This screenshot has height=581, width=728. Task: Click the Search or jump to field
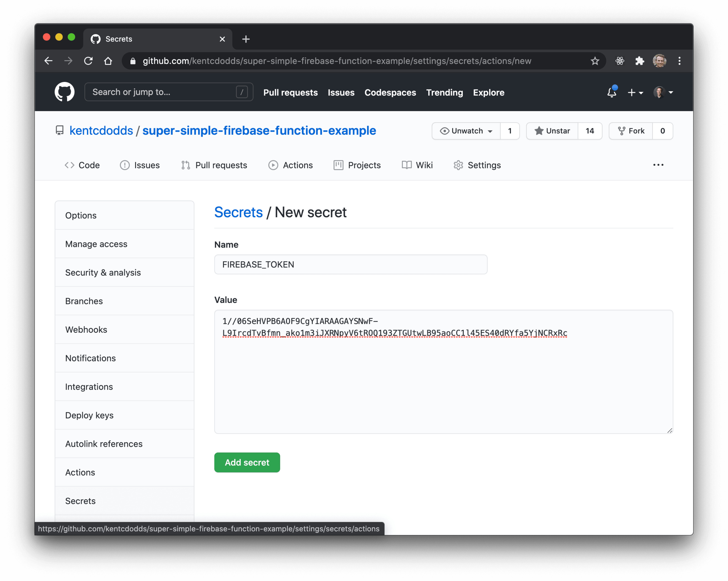coord(169,92)
